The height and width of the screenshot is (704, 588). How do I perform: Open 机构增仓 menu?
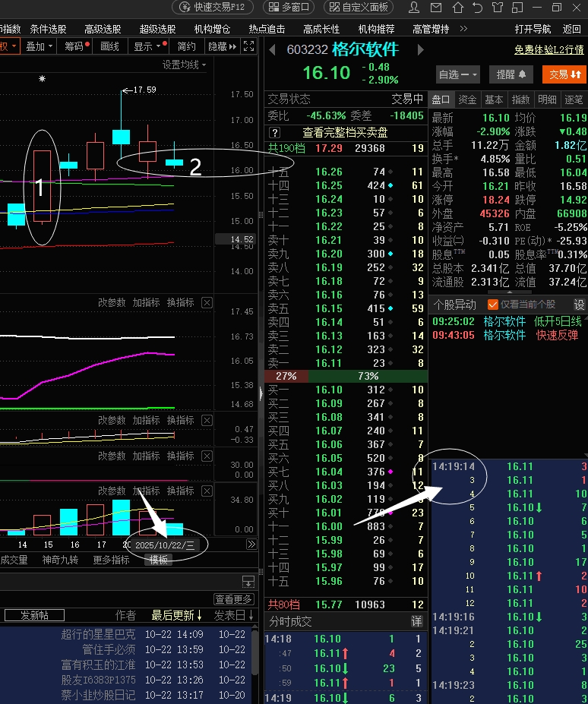coord(212,29)
